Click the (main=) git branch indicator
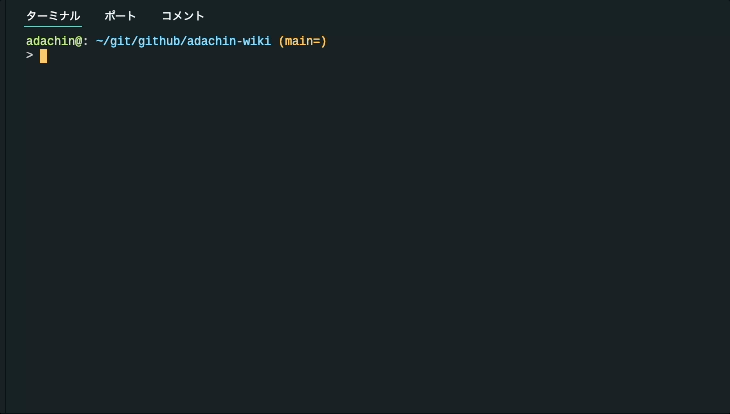The height and width of the screenshot is (414, 730). (x=302, y=41)
